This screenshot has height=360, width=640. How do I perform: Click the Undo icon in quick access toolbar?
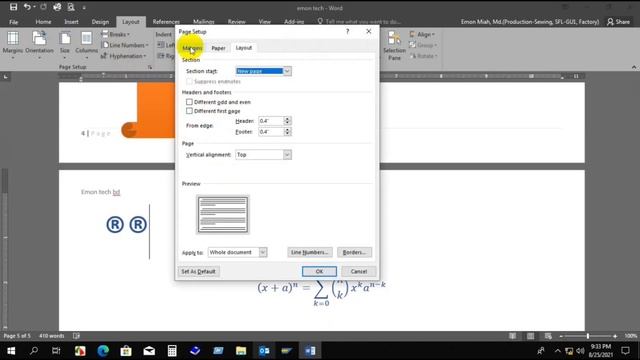[x=27, y=7]
